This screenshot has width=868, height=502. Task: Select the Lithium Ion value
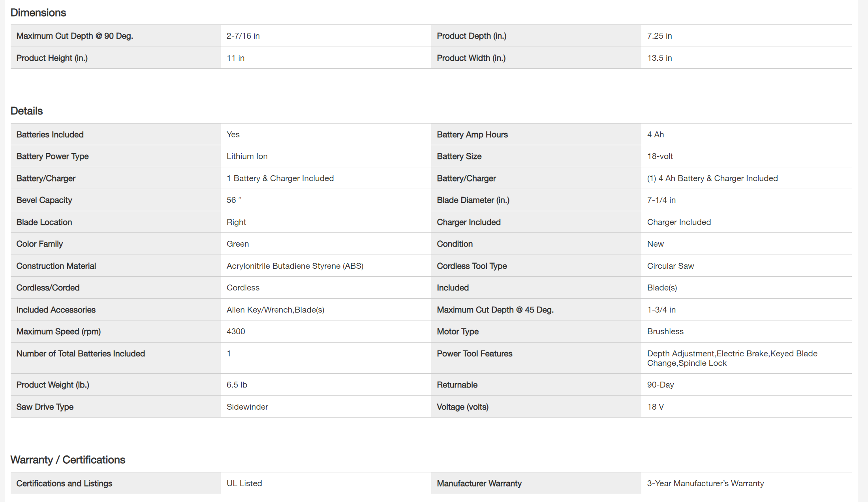pos(247,156)
